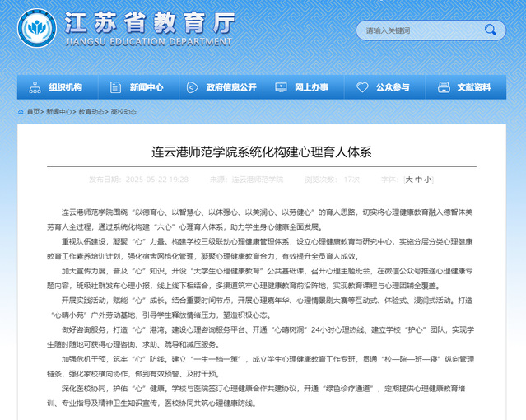The image size is (526, 420).
Task: Set font size to large (大)
Action: (x=408, y=179)
